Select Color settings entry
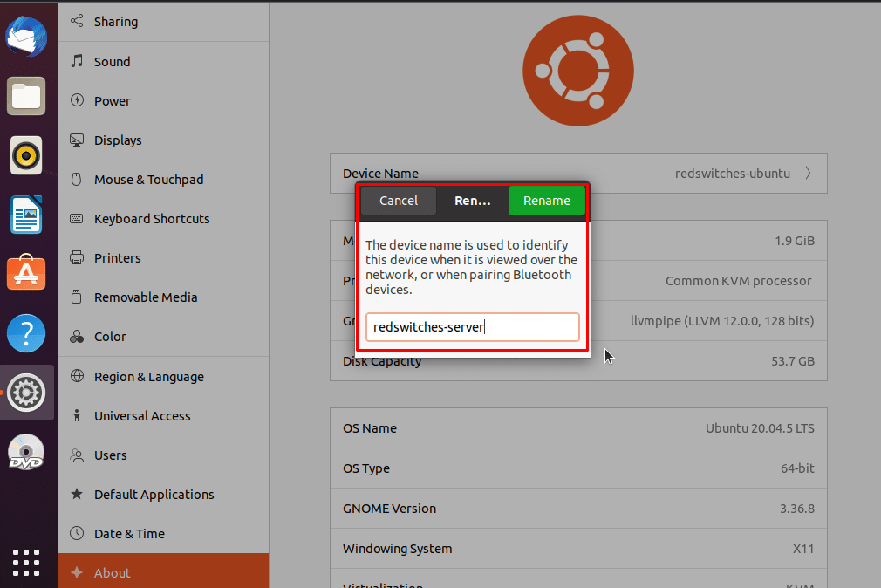The width and height of the screenshot is (881, 588). [163, 337]
